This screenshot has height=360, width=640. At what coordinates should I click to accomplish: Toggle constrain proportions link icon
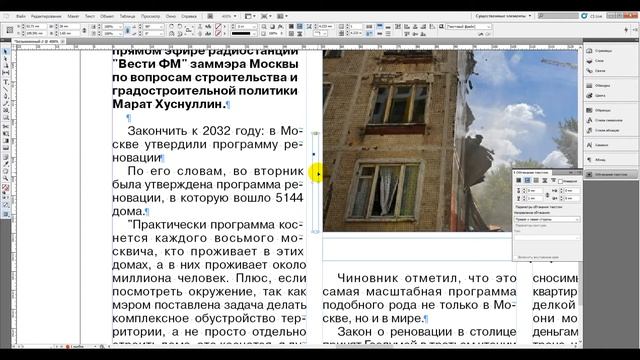(x=84, y=30)
